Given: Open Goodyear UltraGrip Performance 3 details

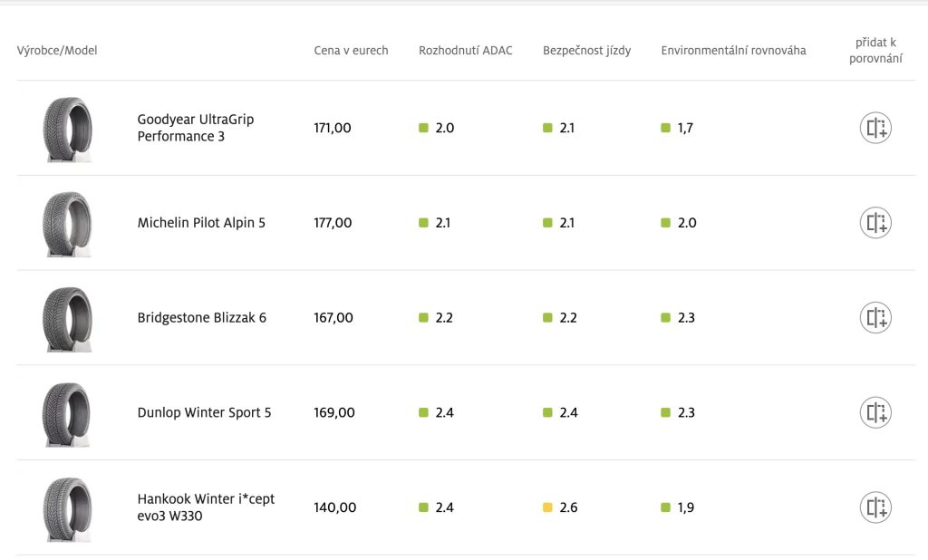Looking at the screenshot, I should click(x=195, y=128).
